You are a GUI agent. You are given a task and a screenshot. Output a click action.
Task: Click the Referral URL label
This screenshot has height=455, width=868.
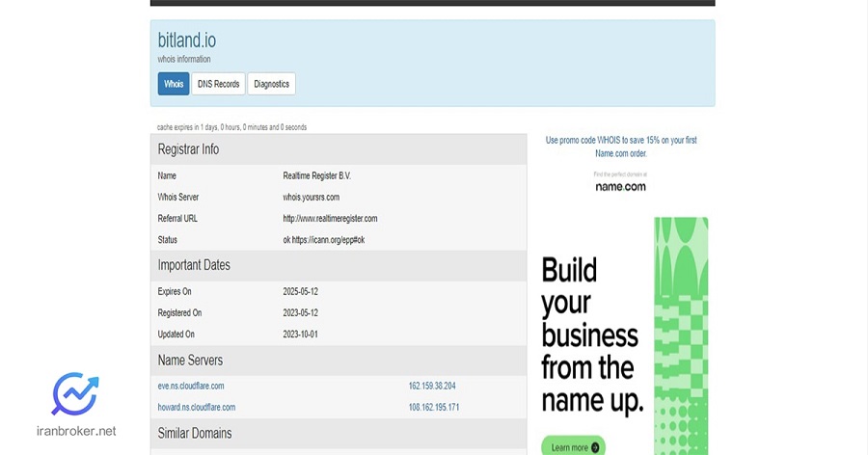coord(177,218)
